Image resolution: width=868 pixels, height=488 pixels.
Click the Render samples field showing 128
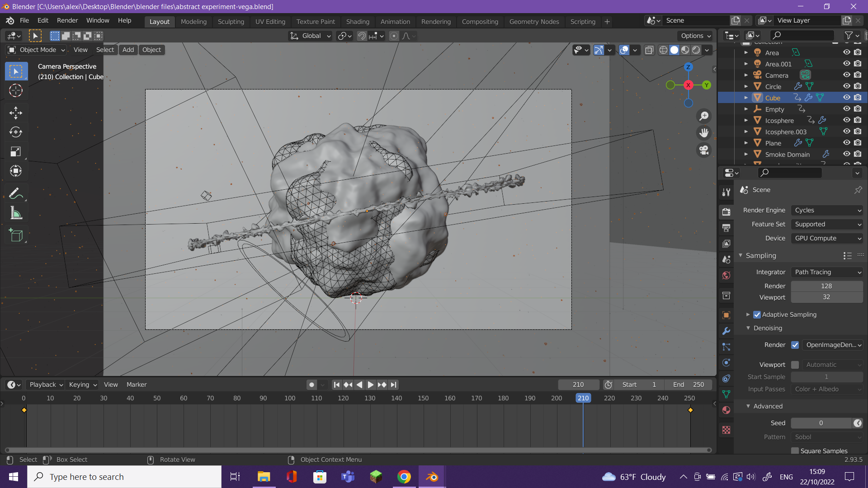pyautogui.click(x=826, y=286)
